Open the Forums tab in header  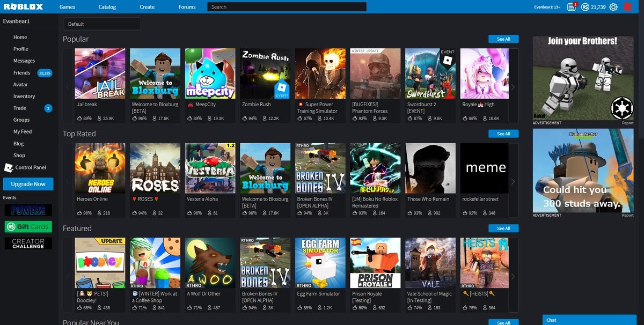click(x=187, y=7)
